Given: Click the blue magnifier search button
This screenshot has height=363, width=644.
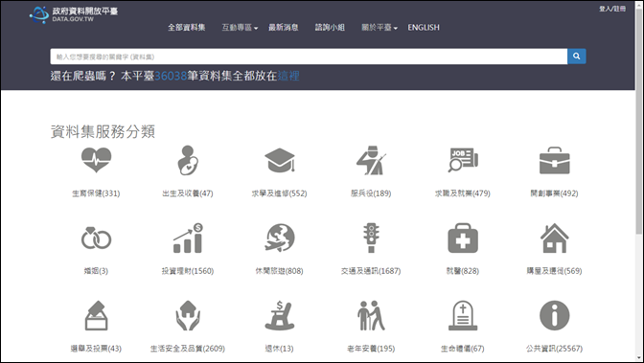Looking at the screenshot, I should (x=577, y=57).
